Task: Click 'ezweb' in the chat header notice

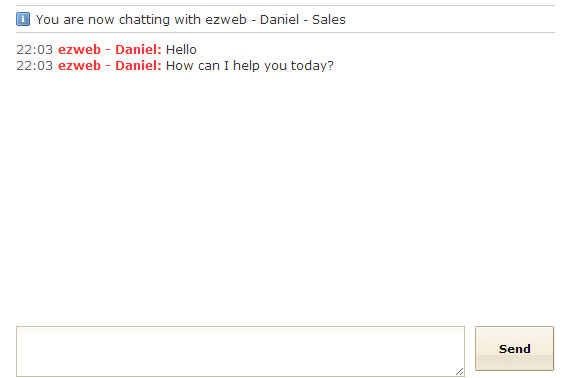Action: (x=226, y=19)
